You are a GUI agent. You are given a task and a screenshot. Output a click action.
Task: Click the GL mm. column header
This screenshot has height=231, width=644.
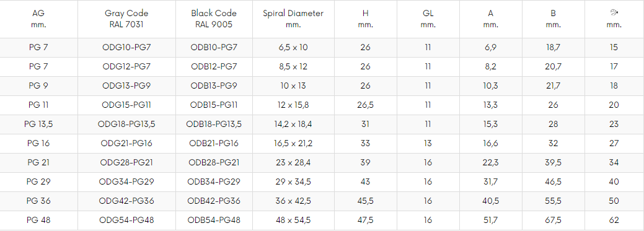[x=428, y=19]
